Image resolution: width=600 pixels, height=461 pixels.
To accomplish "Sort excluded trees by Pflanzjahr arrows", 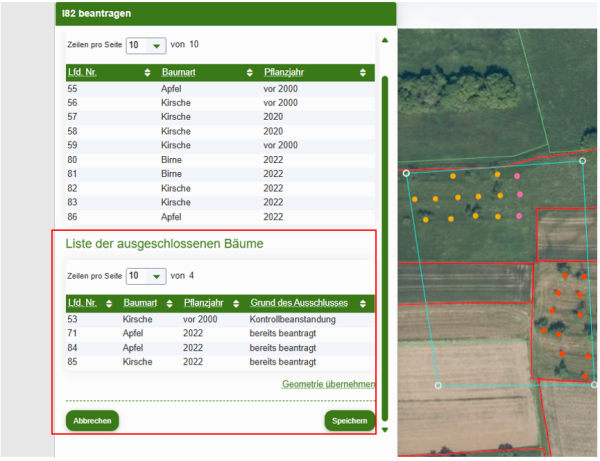I will pyautogui.click(x=236, y=304).
